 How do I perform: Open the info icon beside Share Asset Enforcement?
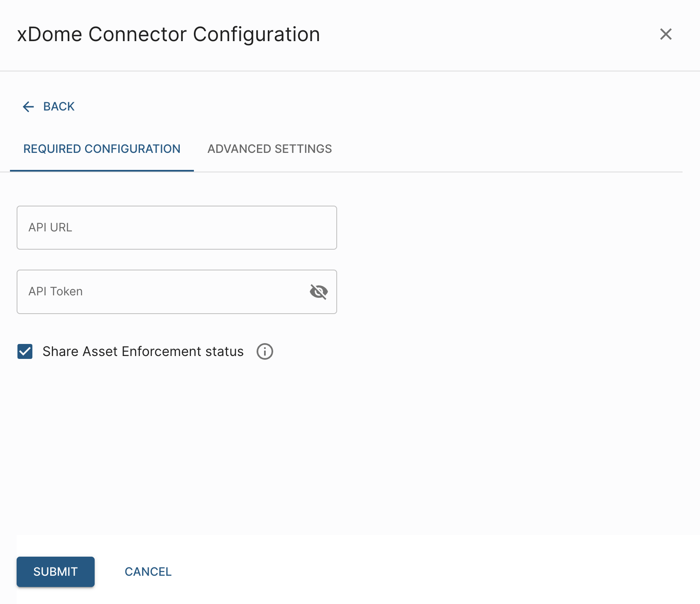point(264,351)
